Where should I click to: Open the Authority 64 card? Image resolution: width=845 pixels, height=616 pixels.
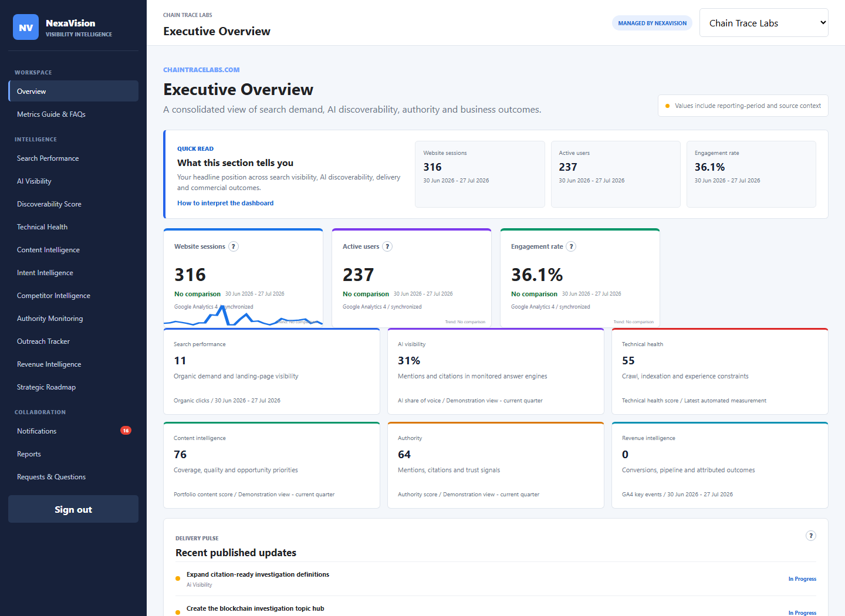[x=496, y=465]
